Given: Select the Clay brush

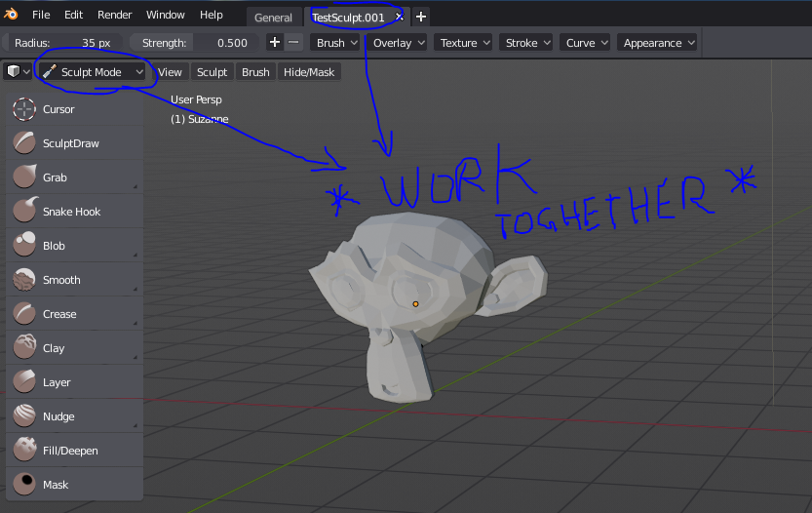Looking at the screenshot, I should 74,348.
